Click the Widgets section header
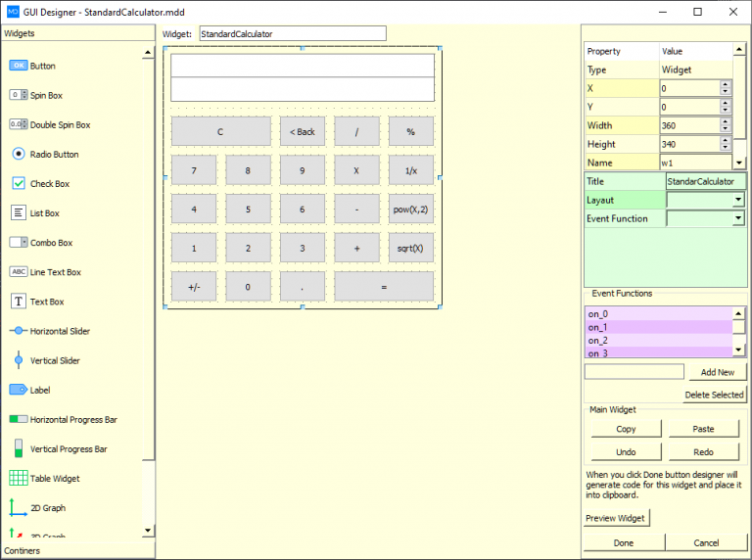752x560 pixels. (x=77, y=33)
